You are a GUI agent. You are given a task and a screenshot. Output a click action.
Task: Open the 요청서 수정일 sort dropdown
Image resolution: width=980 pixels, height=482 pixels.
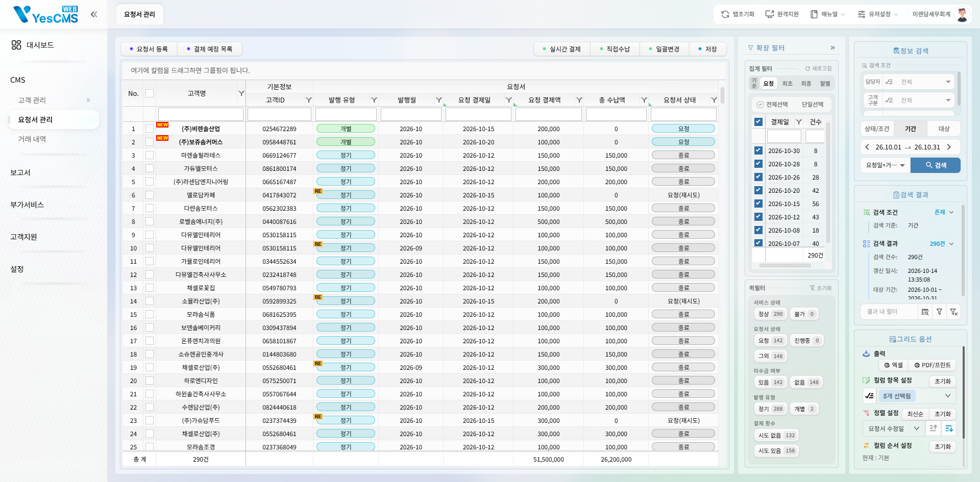click(x=894, y=428)
